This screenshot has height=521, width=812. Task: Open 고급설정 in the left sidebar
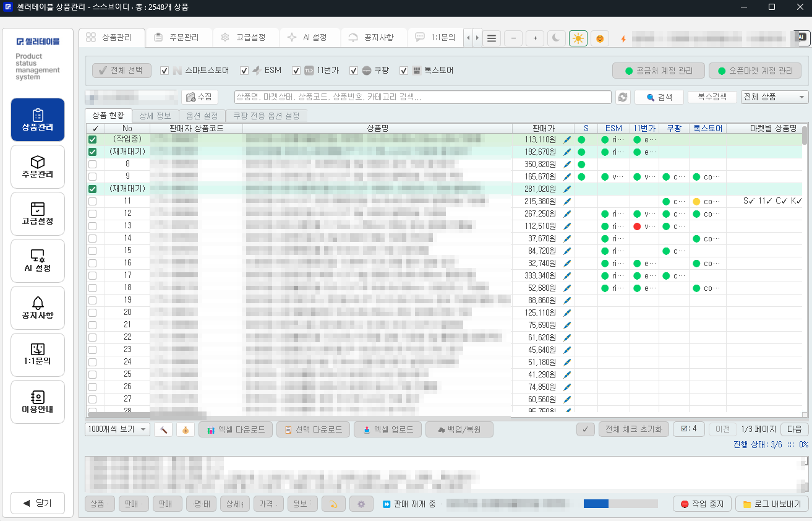coord(38,213)
